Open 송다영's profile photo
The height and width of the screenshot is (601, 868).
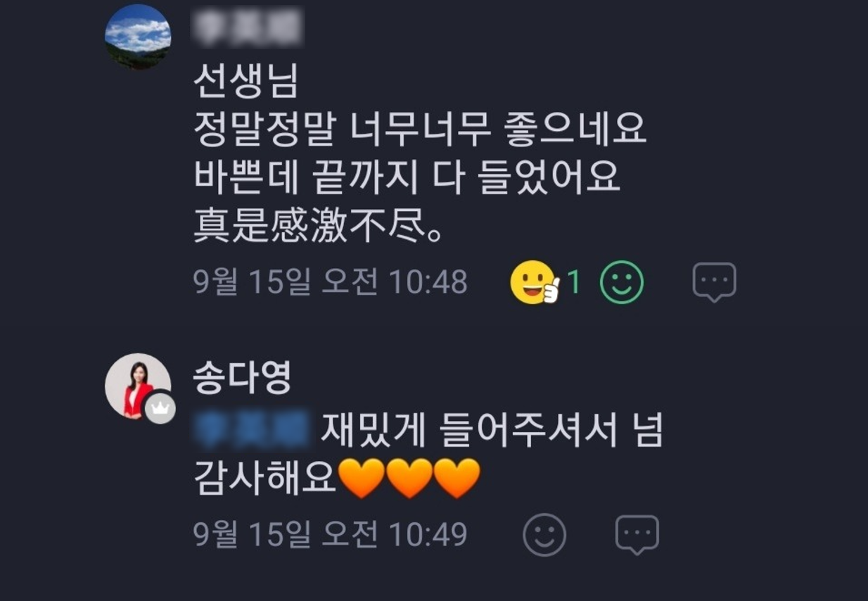coord(138,386)
